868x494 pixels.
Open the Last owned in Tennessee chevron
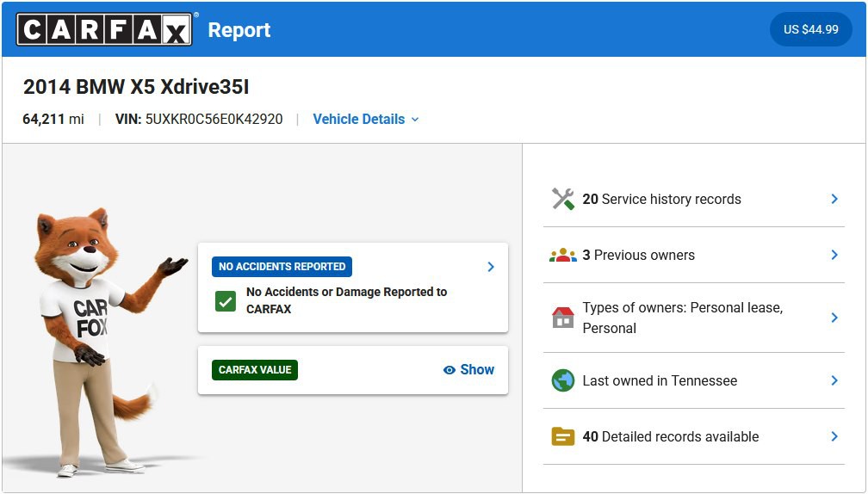point(834,380)
